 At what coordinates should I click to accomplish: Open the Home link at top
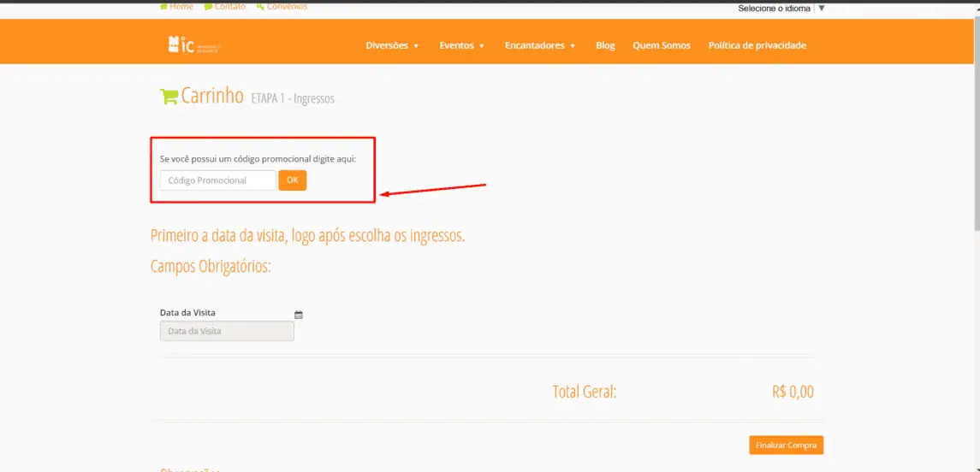(x=176, y=6)
